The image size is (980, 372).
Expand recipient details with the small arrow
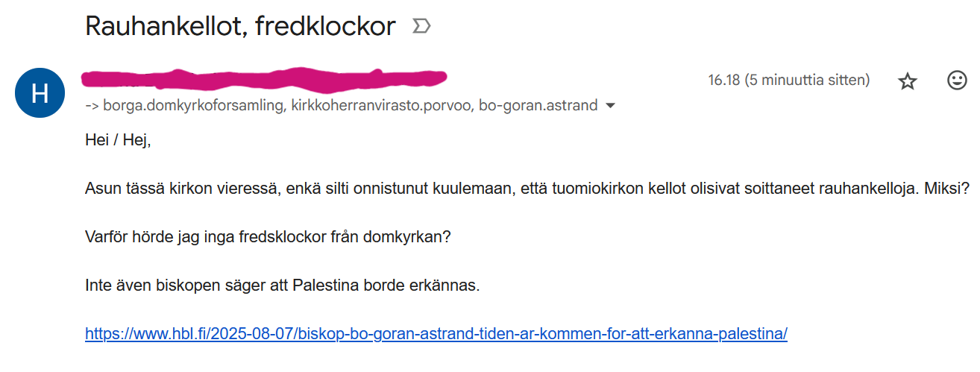pyautogui.click(x=611, y=106)
